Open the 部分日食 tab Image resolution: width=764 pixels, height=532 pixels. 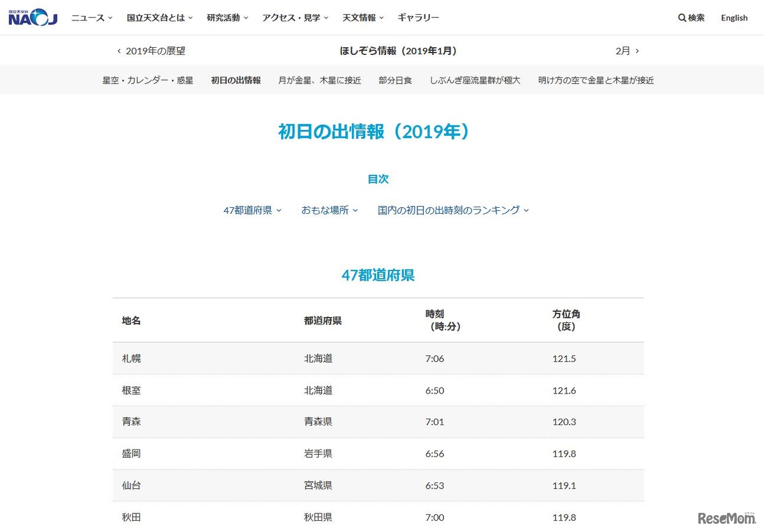[x=395, y=80]
